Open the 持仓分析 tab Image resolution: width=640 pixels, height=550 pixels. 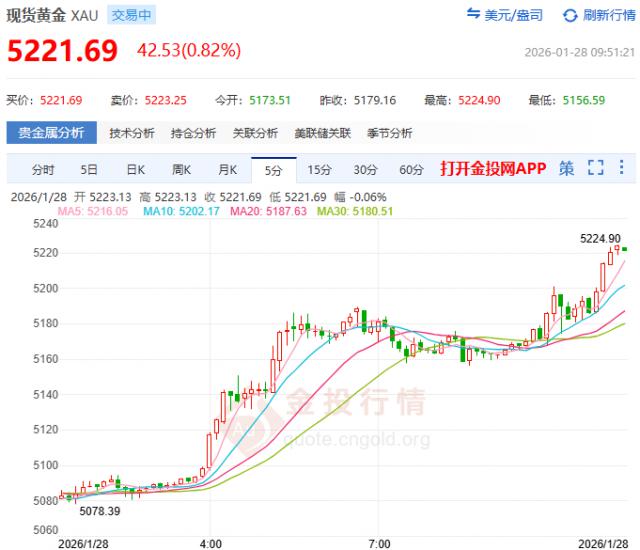click(193, 133)
